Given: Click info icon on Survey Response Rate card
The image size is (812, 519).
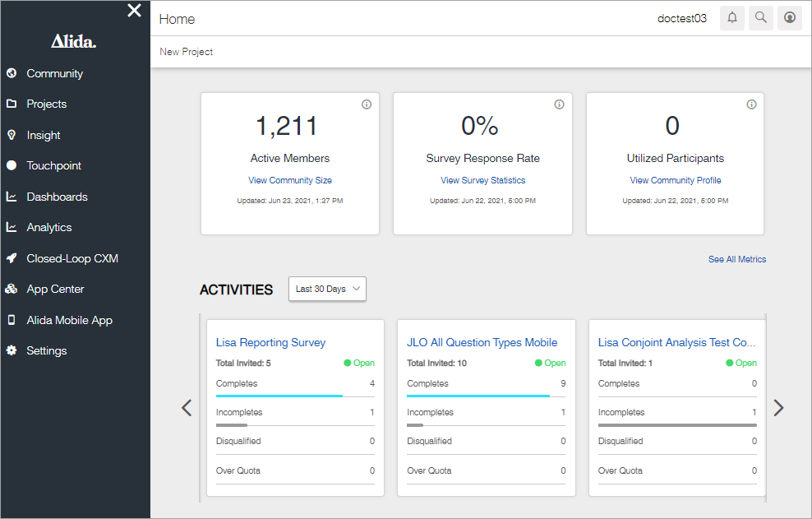Looking at the screenshot, I should pos(559,104).
